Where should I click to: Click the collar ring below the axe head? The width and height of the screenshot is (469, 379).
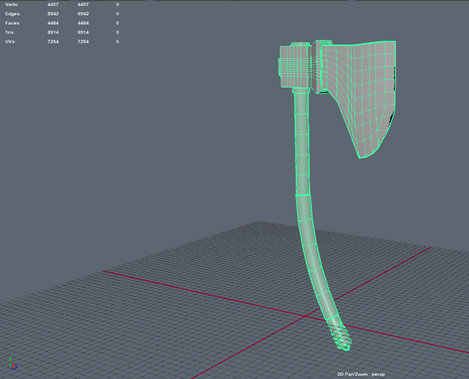(301, 90)
